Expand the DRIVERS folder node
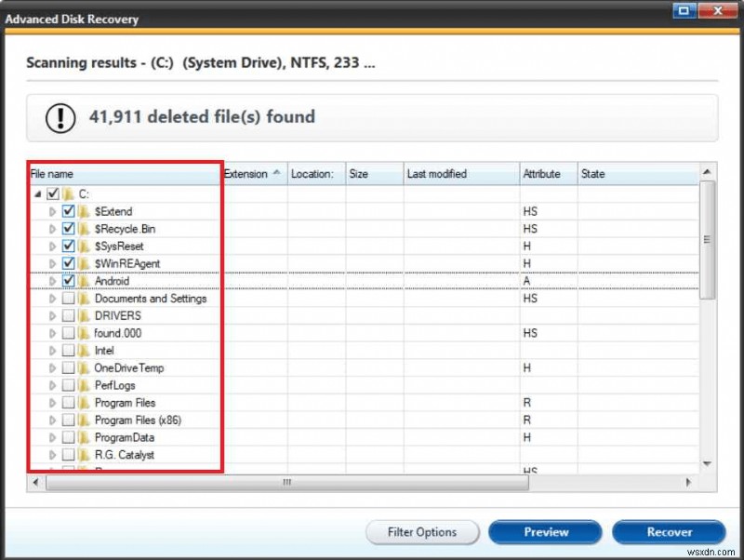Screen dimensions: 744x560 click(x=53, y=316)
